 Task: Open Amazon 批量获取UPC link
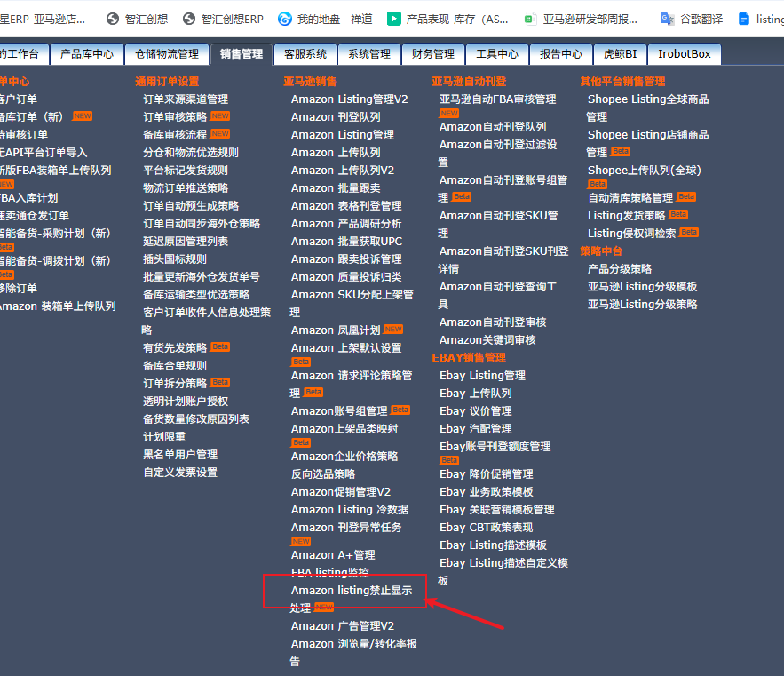pyautogui.click(x=346, y=242)
